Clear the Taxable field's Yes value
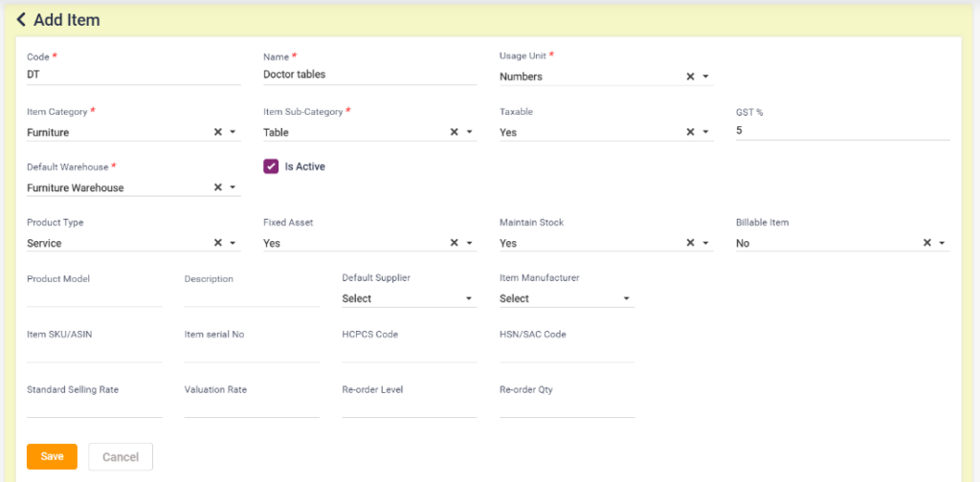Image resolution: width=980 pixels, height=482 pixels. tap(690, 132)
